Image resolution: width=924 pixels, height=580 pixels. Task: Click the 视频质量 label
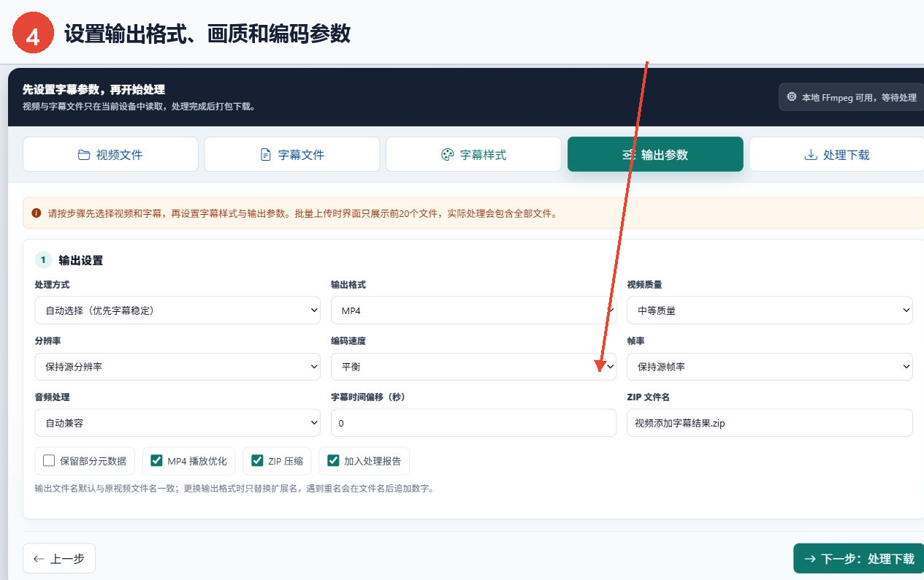pyautogui.click(x=644, y=284)
